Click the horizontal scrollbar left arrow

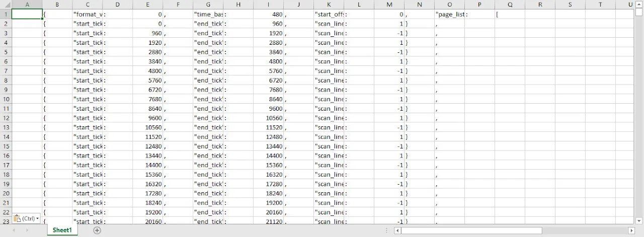397,230
